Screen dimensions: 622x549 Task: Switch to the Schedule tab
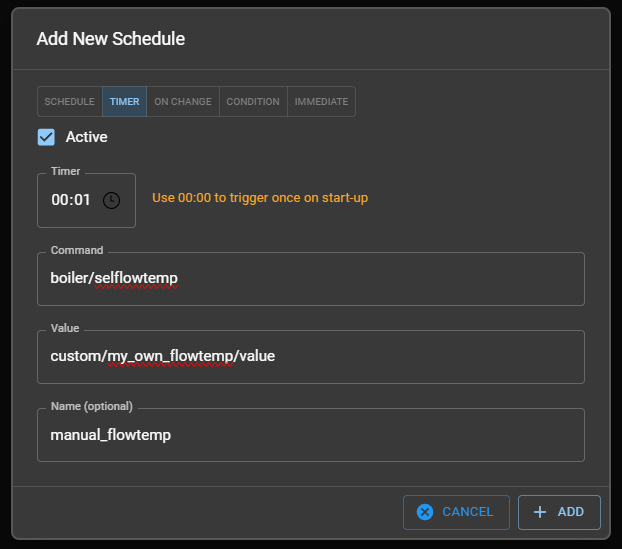[x=70, y=102]
